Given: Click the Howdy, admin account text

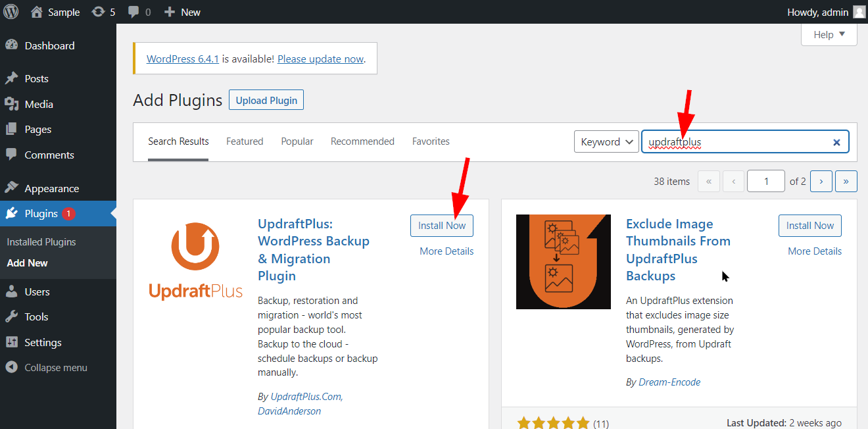Looking at the screenshot, I should click(x=817, y=12).
